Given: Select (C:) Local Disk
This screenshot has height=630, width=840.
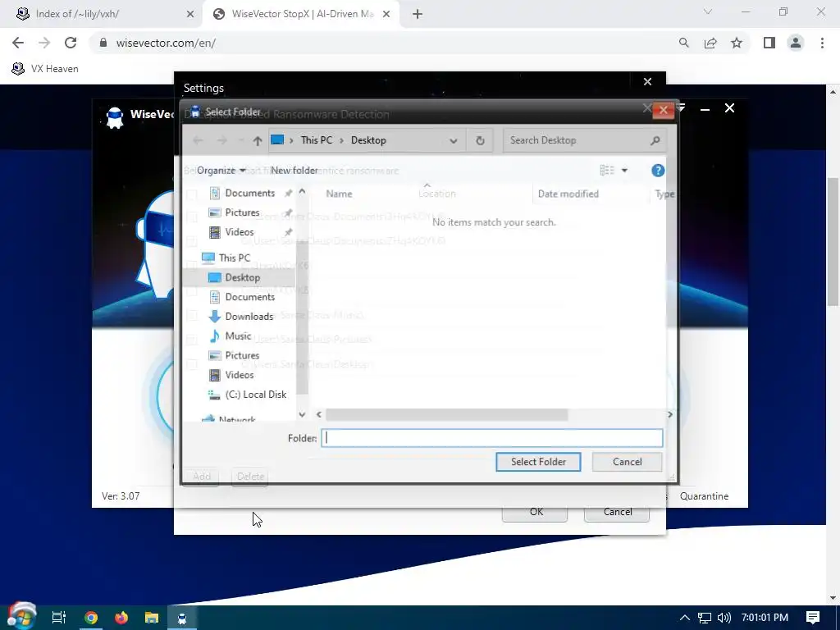Looking at the screenshot, I should pos(256,395).
